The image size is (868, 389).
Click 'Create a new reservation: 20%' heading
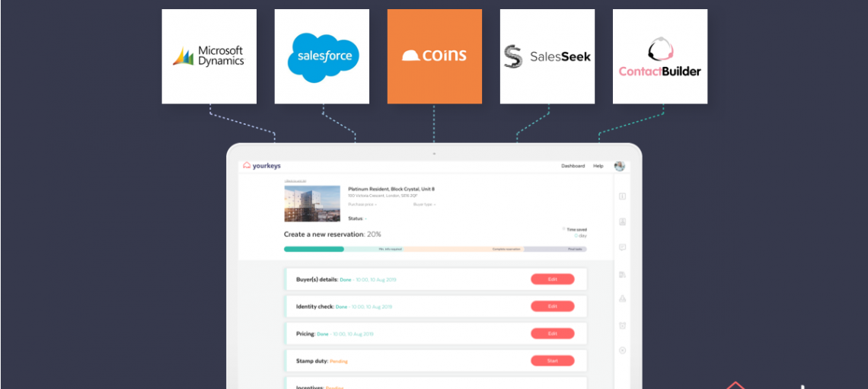[x=333, y=234]
